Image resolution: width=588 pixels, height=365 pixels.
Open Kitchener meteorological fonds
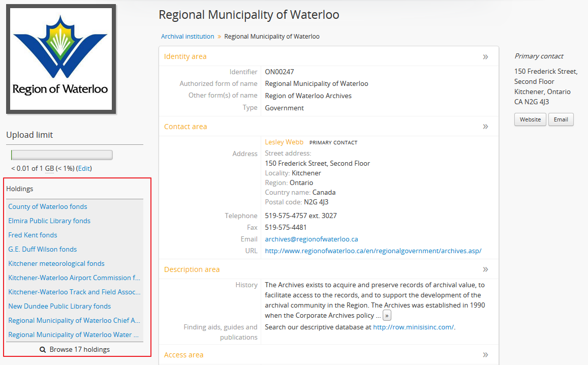coord(56,264)
